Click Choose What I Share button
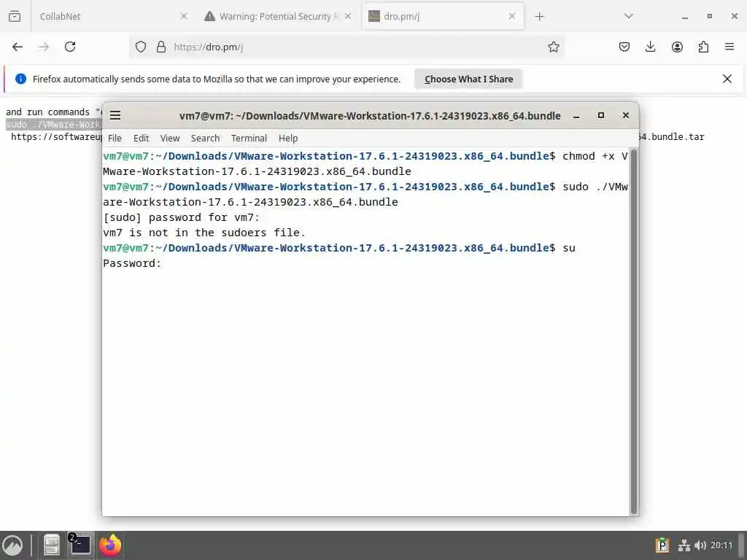Screen dimensions: 747x560 [x=468, y=79]
